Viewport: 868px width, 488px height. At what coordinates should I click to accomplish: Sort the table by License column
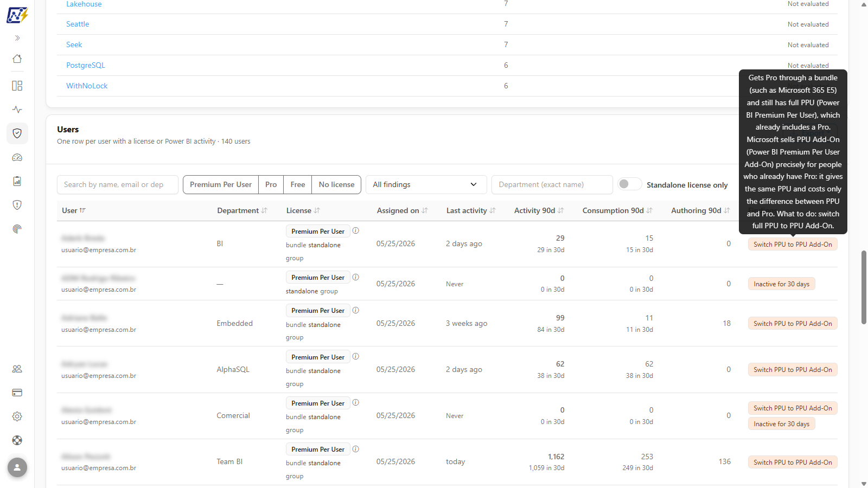pyautogui.click(x=303, y=210)
